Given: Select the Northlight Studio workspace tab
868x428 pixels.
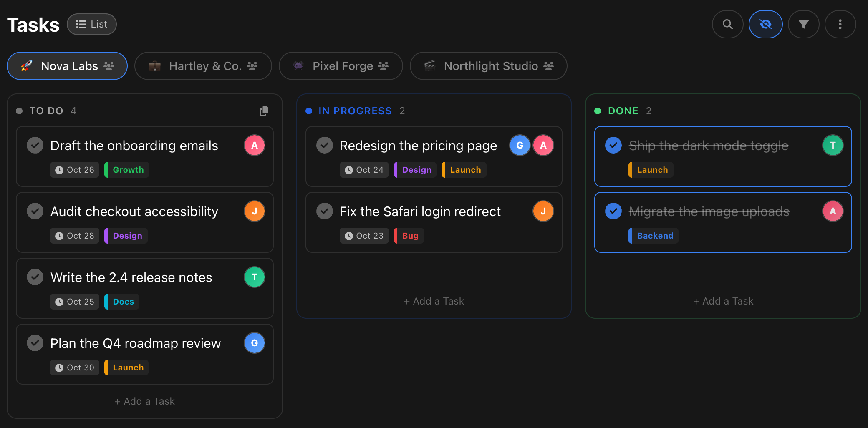Looking at the screenshot, I should (489, 66).
